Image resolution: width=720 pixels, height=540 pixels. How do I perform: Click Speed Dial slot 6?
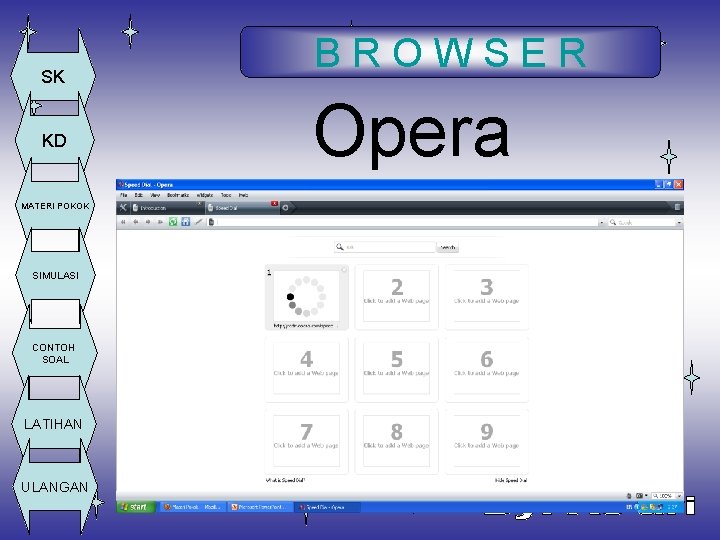487,369
